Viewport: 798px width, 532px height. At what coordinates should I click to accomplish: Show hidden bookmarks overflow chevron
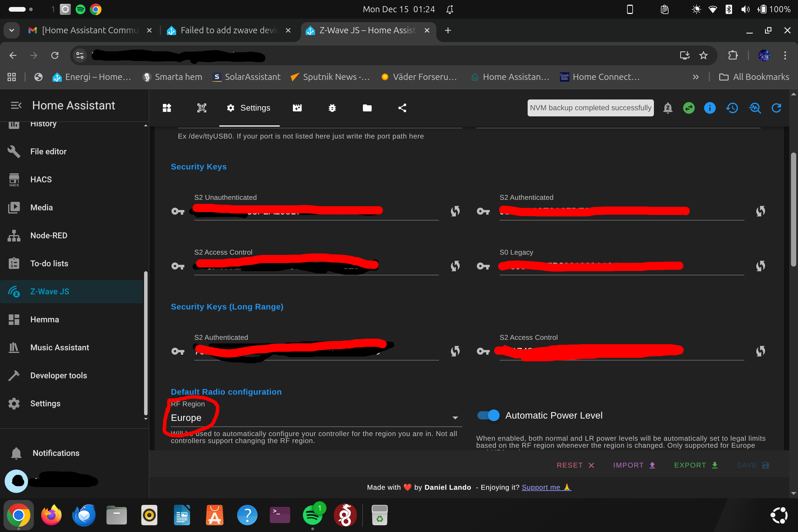pos(696,77)
